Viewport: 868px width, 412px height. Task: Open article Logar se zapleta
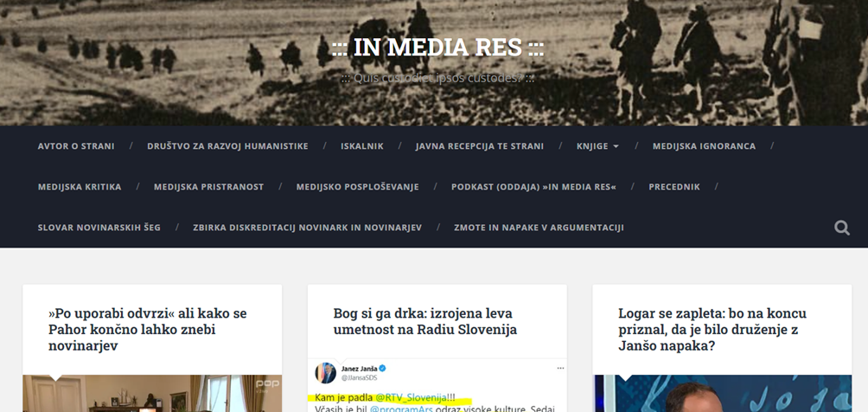[712, 330]
